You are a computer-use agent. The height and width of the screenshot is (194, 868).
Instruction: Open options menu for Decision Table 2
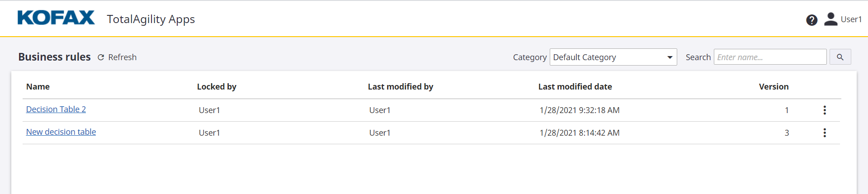825,110
